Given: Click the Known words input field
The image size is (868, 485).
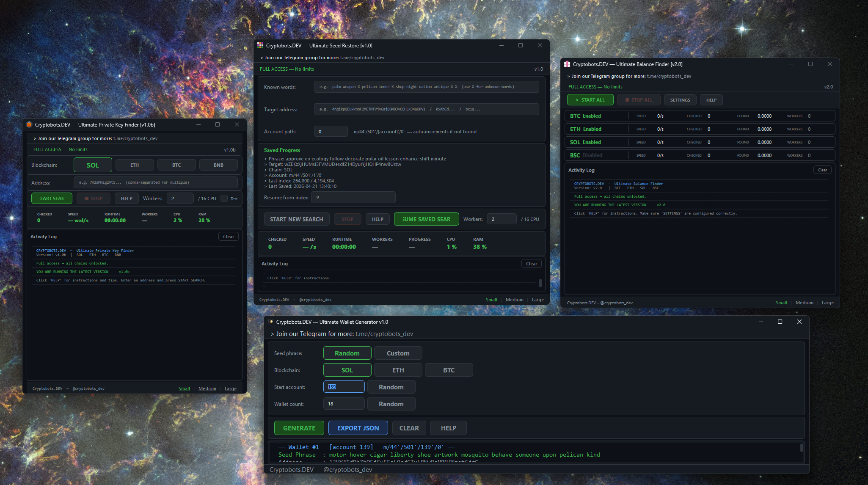Looking at the screenshot, I should (426, 87).
